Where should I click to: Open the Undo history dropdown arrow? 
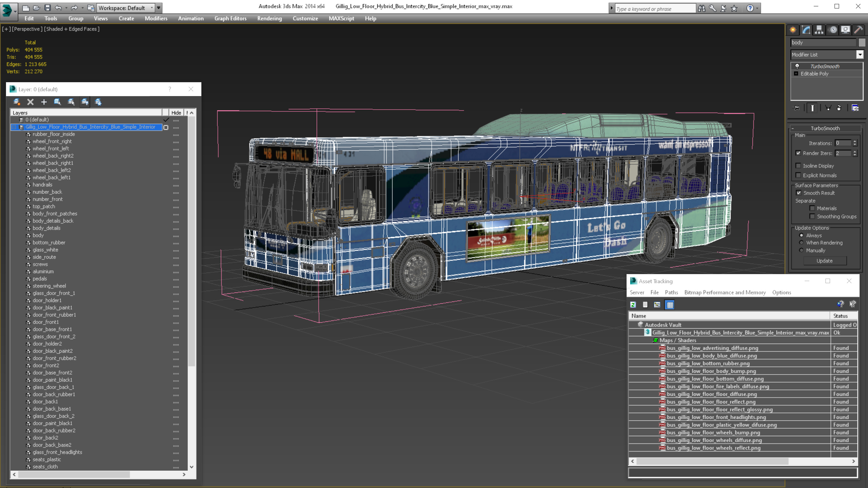coord(66,8)
